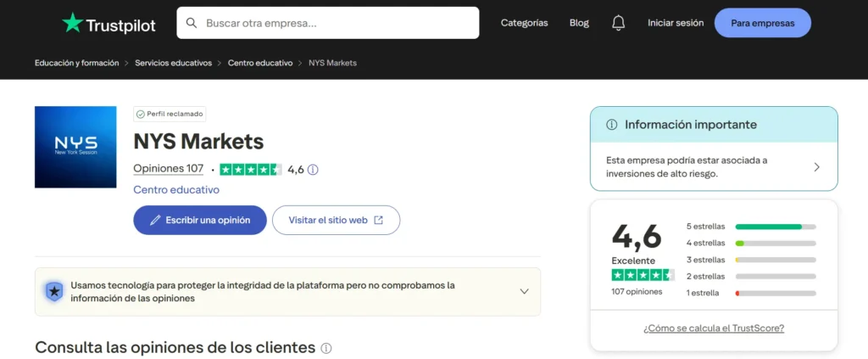Image resolution: width=868 pixels, height=359 pixels.
Task: Click the Información importante info icon
Action: pyautogui.click(x=612, y=125)
